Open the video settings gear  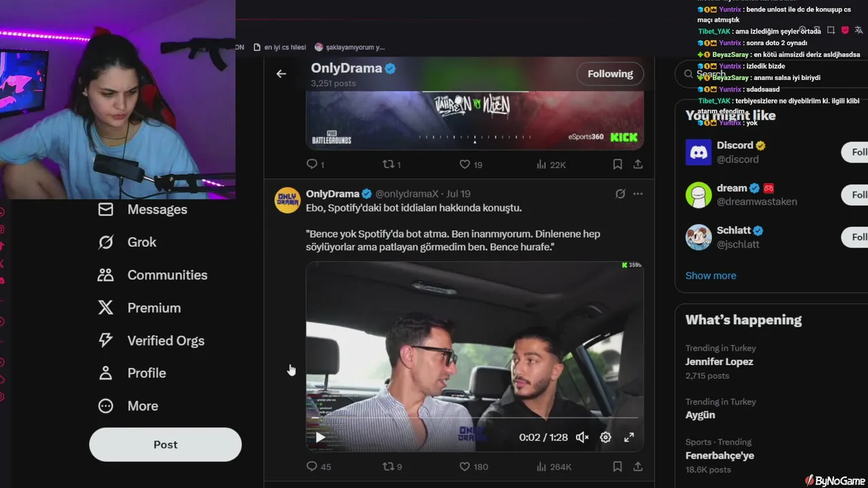tap(606, 437)
